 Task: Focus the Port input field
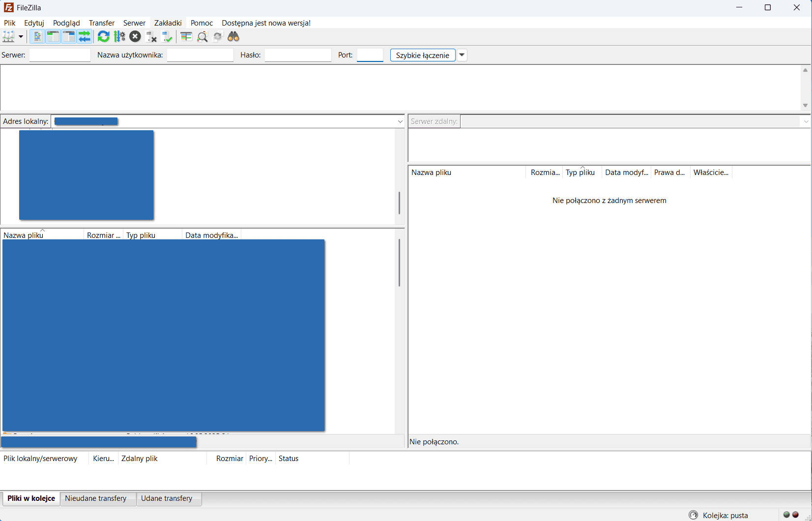370,55
